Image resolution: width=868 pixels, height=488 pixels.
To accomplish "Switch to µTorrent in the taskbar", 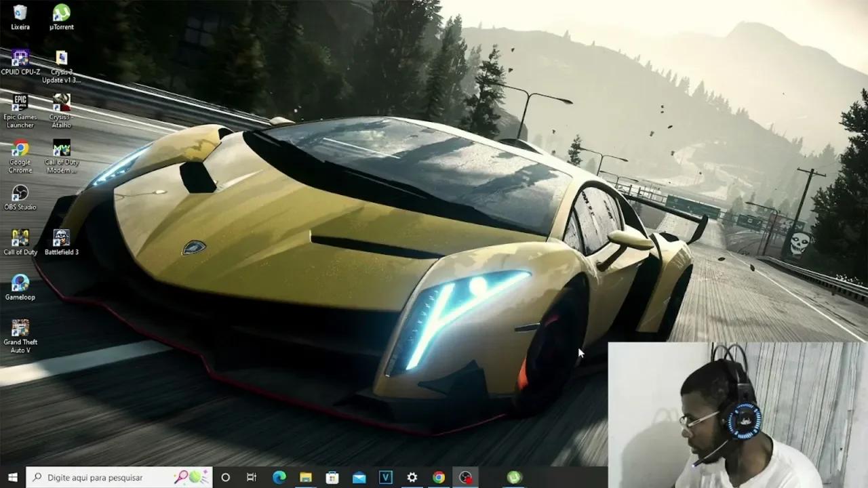I will pyautogui.click(x=515, y=477).
